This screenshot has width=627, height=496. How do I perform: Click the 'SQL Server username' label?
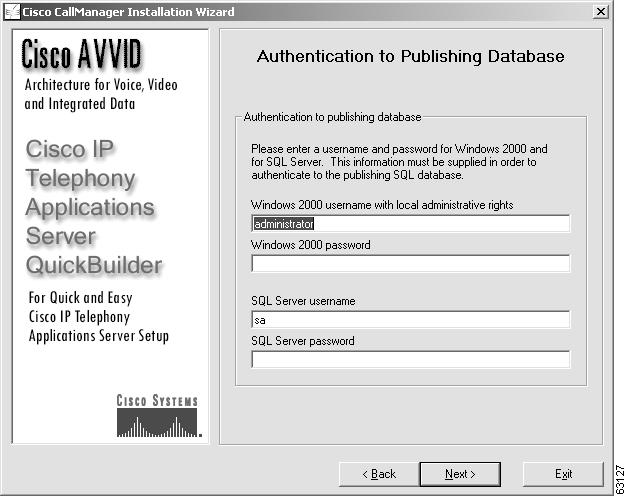coord(303,301)
